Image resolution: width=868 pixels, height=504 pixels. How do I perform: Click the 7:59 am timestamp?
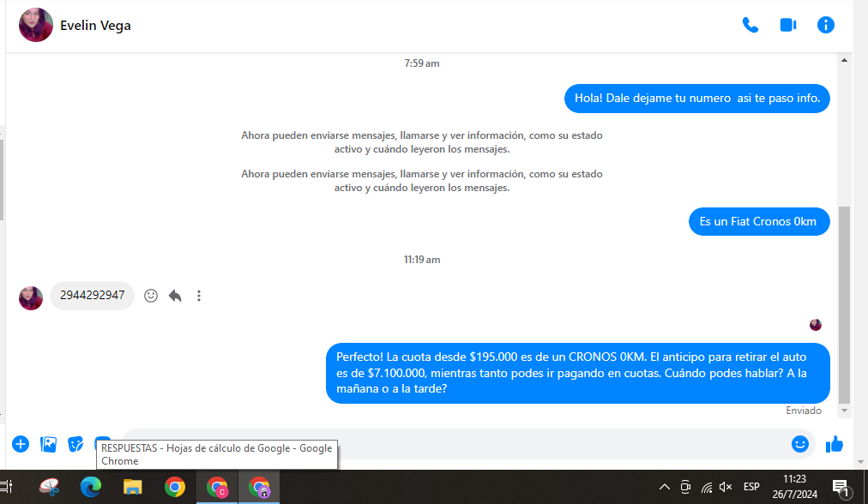(x=422, y=63)
